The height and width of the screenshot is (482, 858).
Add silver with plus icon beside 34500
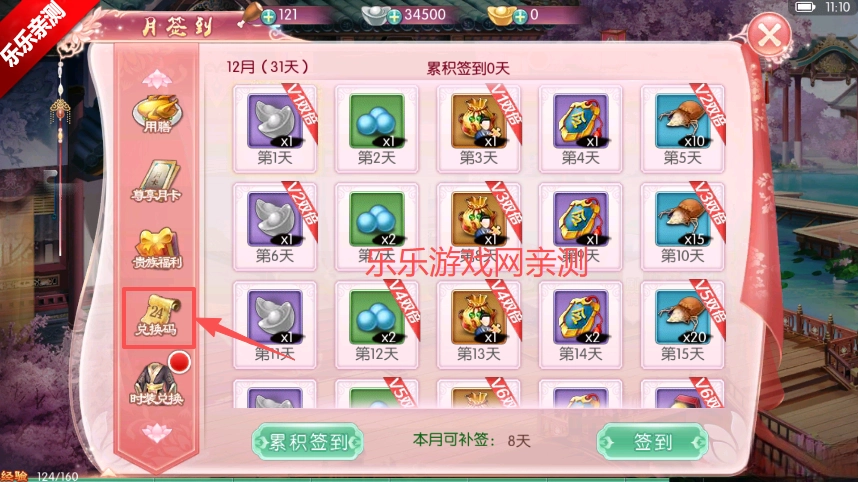click(394, 17)
